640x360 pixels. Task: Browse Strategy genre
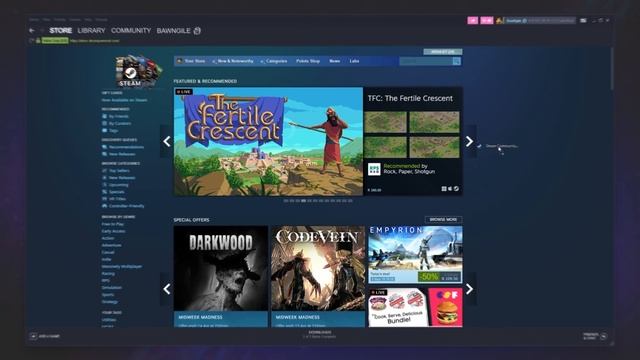point(110,302)
